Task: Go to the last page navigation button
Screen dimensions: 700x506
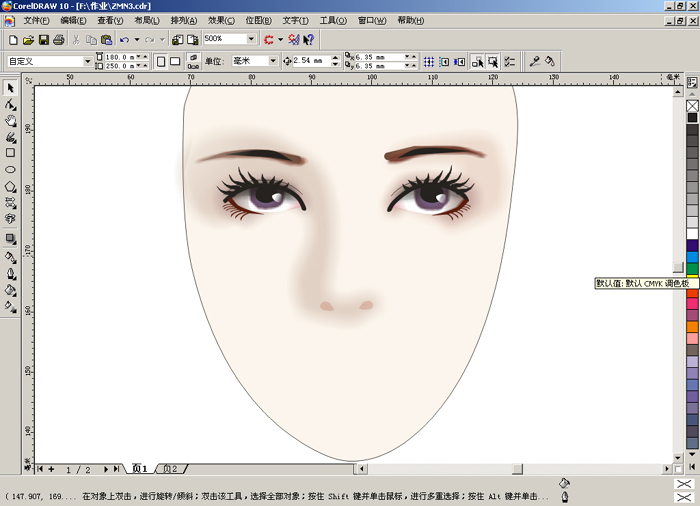Action: pyautogui.click(x=117, y=469)
